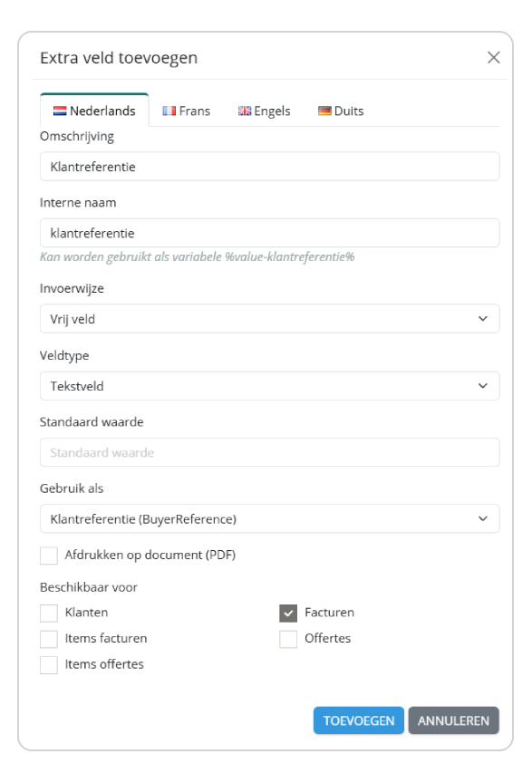This screenshot has width=532, height=783.
Task: Click the Annuleren button
Action: pos(453,720)
